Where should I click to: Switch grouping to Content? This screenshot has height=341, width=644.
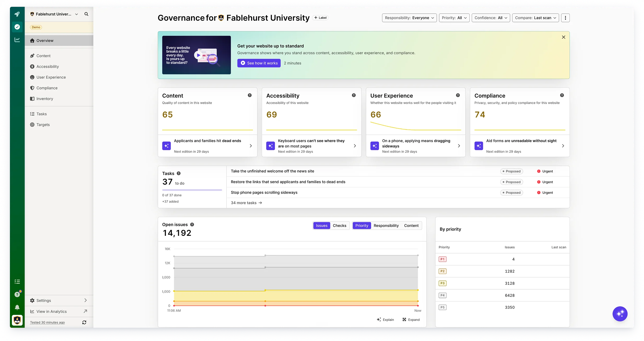(x=411, y=226)
